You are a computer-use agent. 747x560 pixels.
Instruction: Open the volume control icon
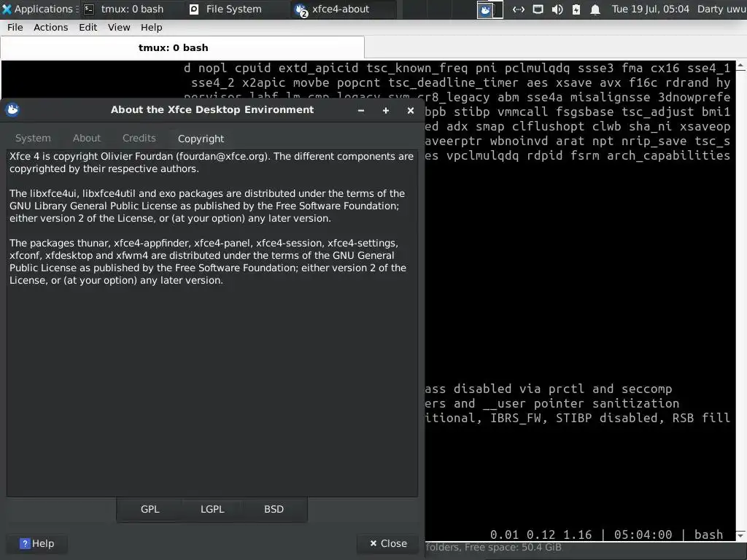[x=557, y=9]
